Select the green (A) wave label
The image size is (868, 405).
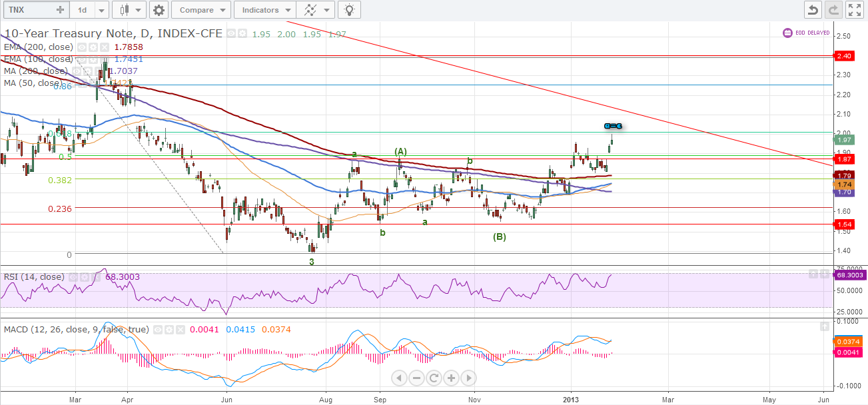400,151
